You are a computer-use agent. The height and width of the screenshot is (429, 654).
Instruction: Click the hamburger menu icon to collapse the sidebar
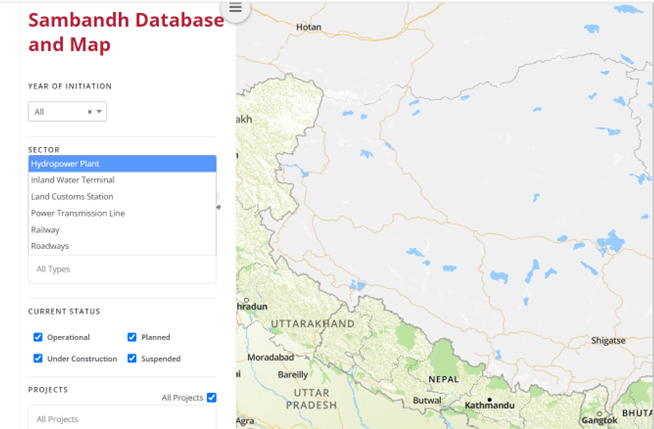tap(235, 9)
